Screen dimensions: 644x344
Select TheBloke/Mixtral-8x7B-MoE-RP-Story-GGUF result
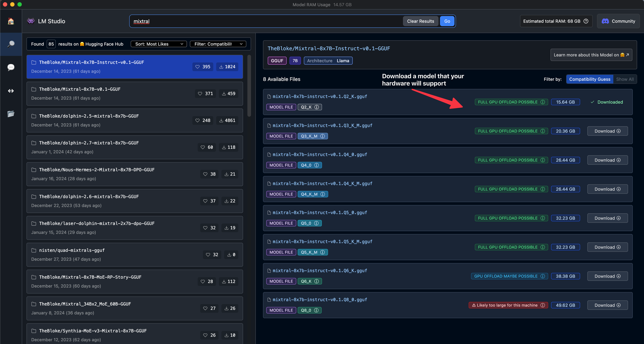pyautogui.click(x=135, y=282)
